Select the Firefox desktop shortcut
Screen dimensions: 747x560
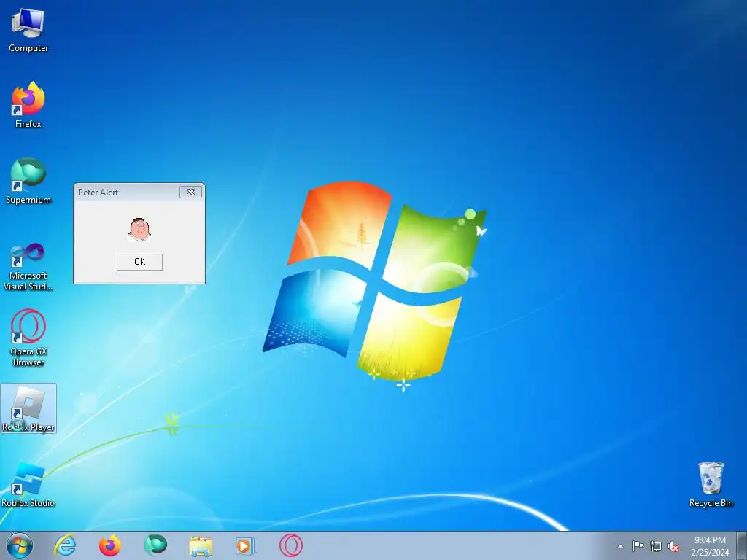point(28,105)
